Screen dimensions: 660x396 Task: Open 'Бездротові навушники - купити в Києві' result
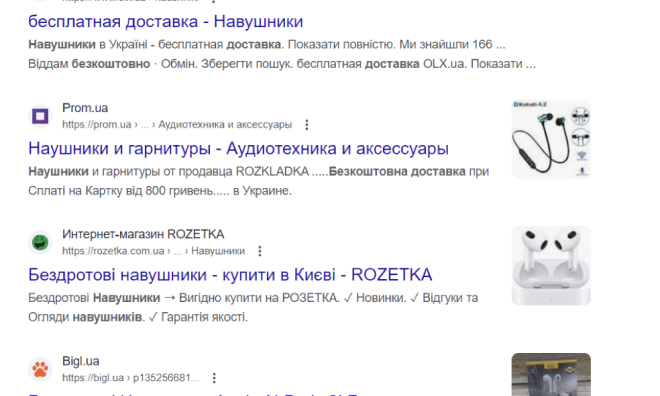[x=230, y=275]
